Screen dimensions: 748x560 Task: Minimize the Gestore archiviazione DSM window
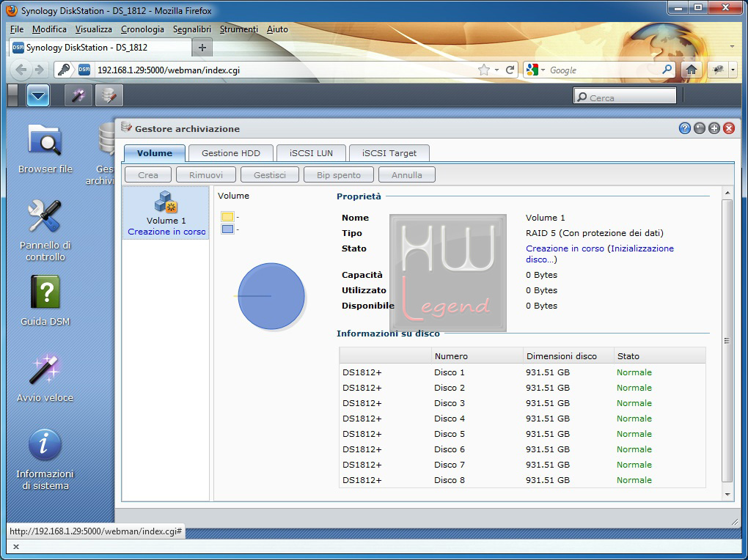click(700, 128)
